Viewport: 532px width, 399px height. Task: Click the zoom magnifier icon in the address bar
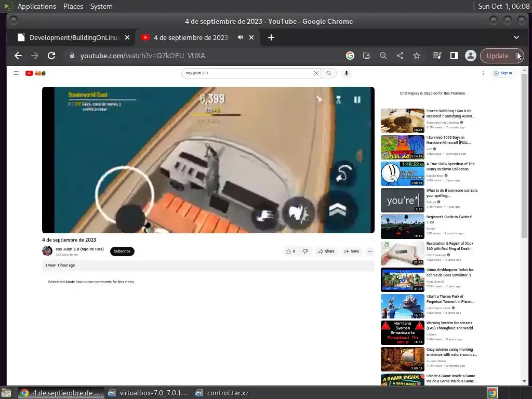[x=383, y=56]
